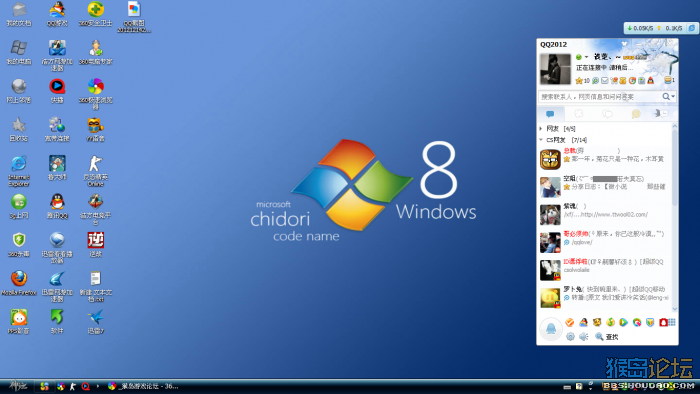Open chat with first contact in CS group
This screenshot has height=394, width=700.
coord(604,159)
